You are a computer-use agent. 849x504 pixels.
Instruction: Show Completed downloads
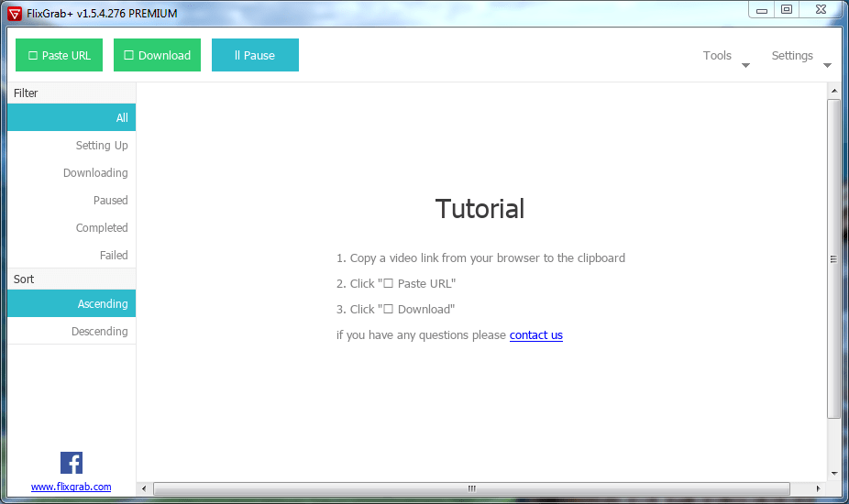pos(72,228)
